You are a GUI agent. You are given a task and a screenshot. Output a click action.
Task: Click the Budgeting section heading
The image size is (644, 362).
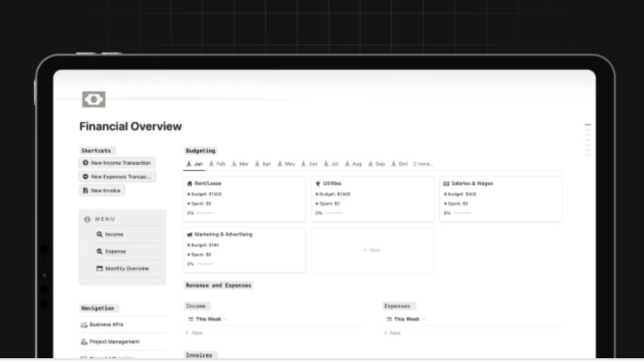coord(200,151)
